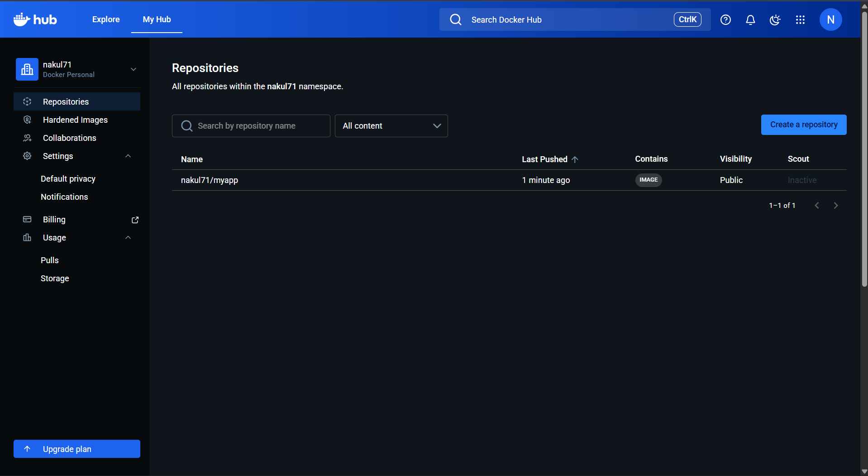Screen dimensions: 868x476
Task: Open Billing in the sidebar
Action: [77, 219]
